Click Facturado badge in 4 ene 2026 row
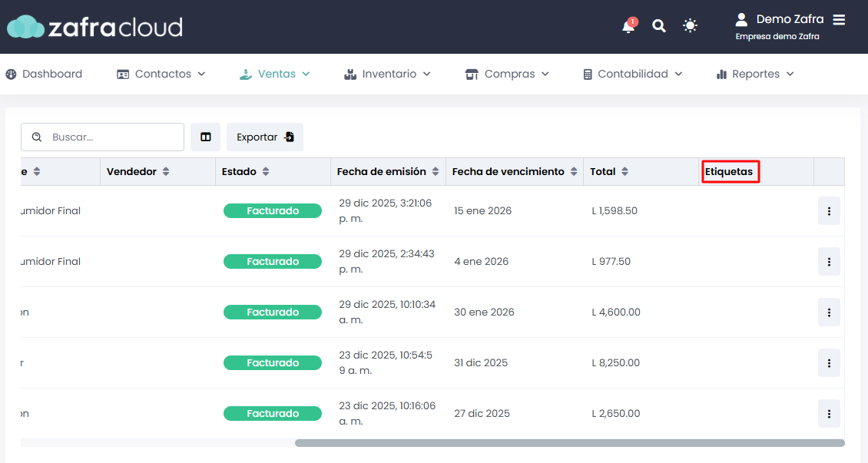 click(x=273, y=262)
